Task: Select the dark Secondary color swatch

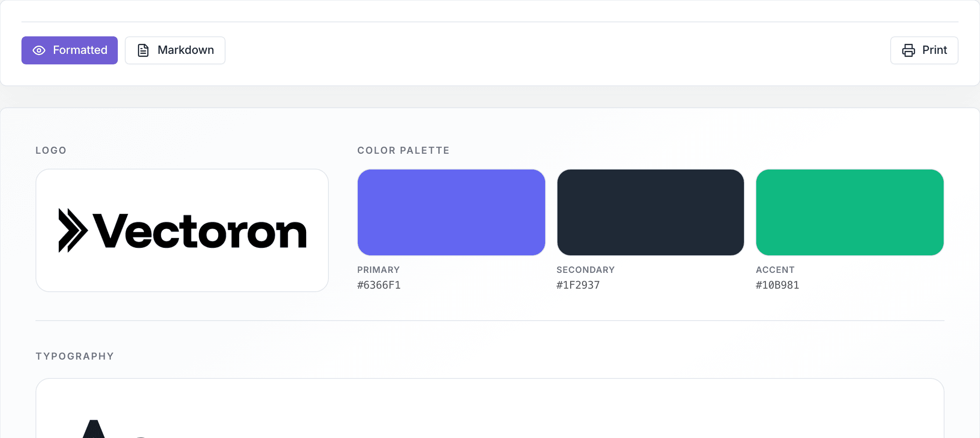Action: (650, 212)
